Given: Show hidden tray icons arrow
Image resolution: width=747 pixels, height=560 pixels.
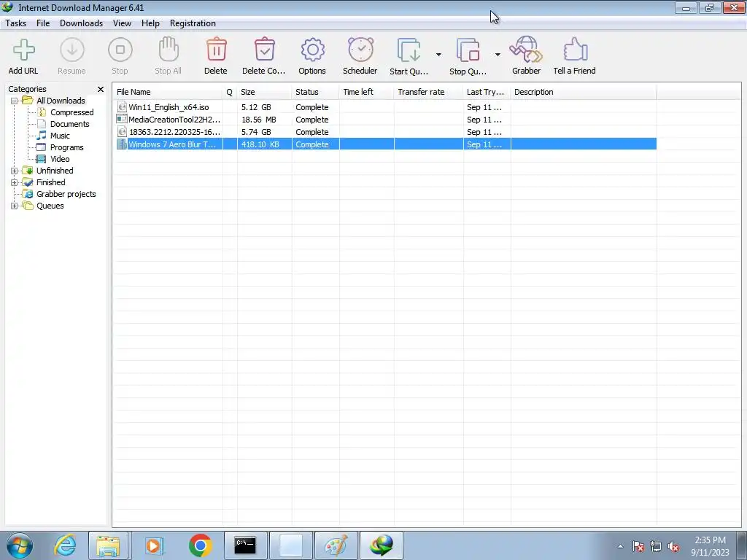Looking at the screenshot, I should 620,546.
